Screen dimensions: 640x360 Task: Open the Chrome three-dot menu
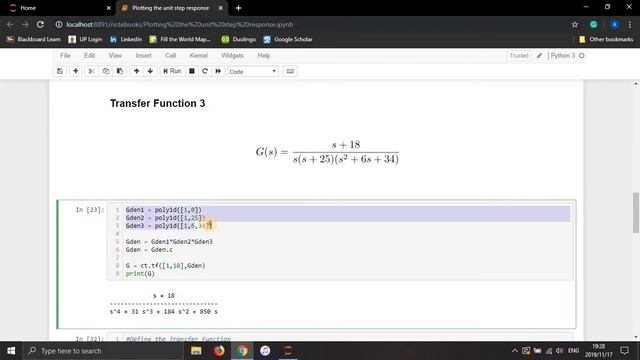pos(630,24)
